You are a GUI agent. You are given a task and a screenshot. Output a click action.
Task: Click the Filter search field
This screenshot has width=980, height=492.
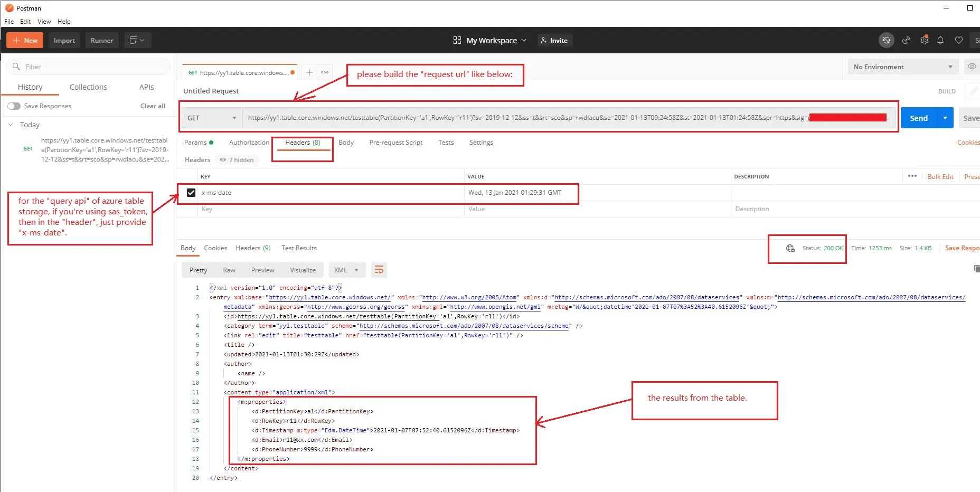[88, 67]
